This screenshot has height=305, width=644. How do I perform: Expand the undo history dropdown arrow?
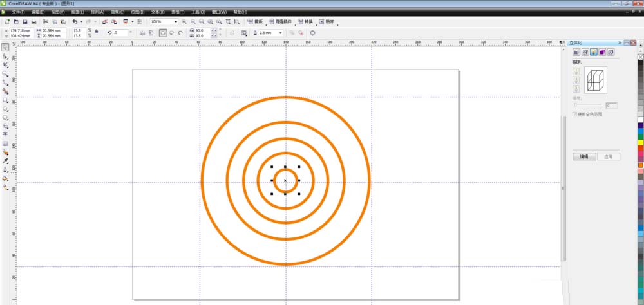point(81,22)
